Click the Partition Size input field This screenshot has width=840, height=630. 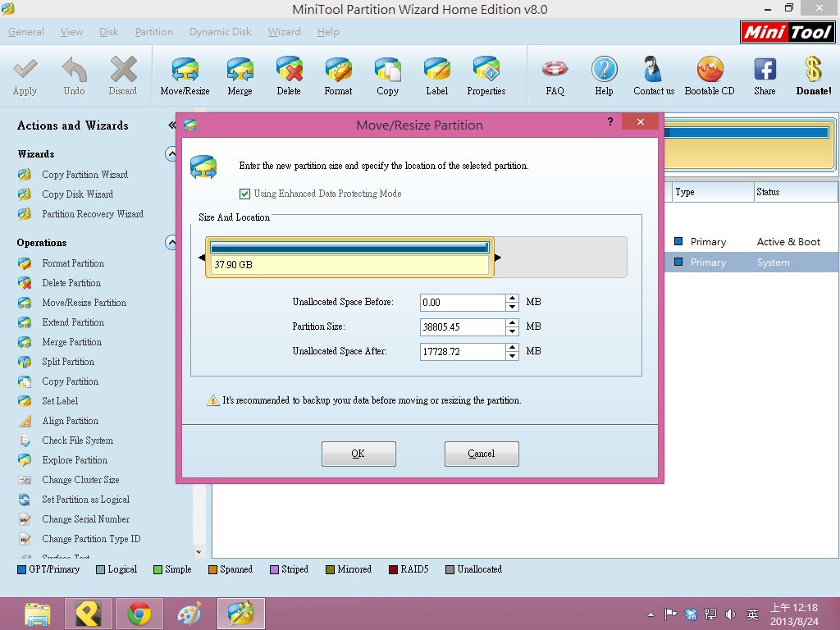(x=463, y=327)
